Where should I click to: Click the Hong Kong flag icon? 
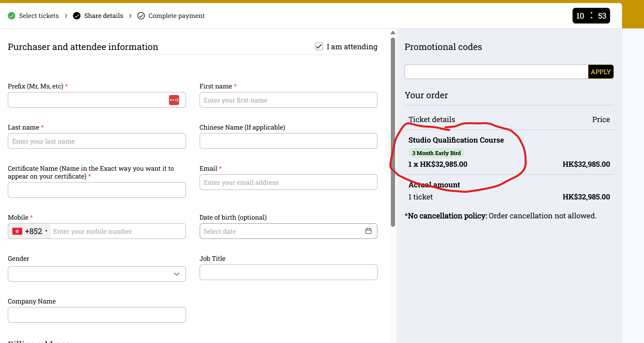point(17,231)
